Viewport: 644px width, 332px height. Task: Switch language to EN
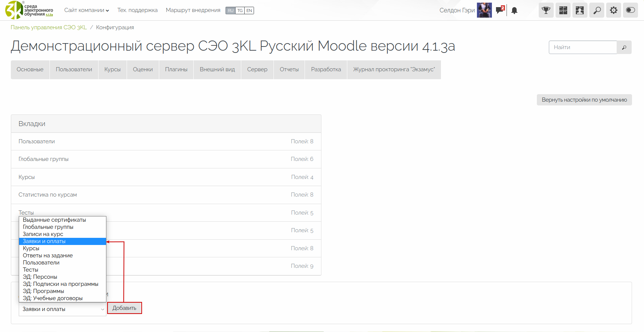click(249, 11)
